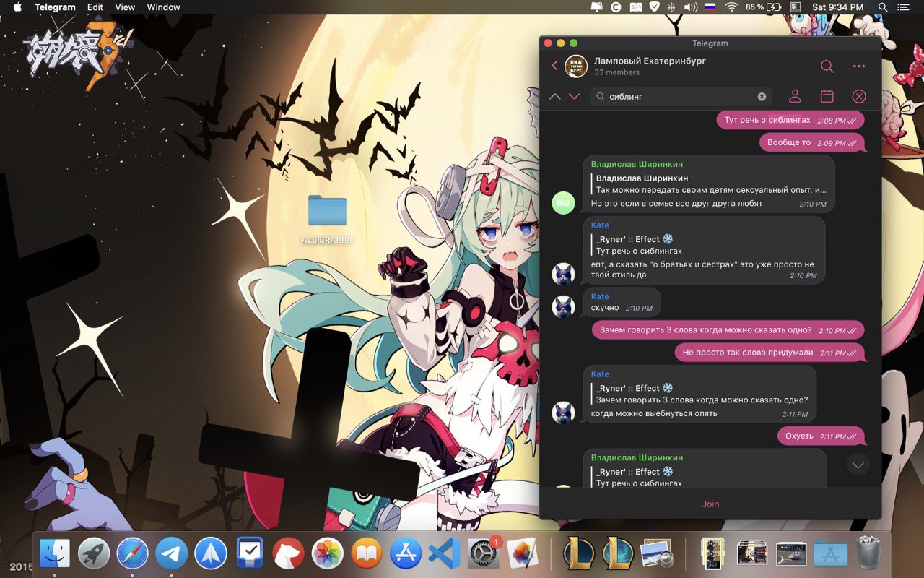Screen dimensions: 924x578
Task: Click the chat search magnifier icon in header
Action: pyautogui.click(x=827, y=66)
